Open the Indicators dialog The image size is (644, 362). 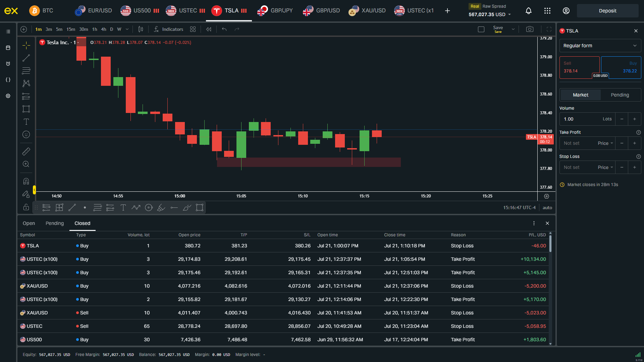point(169,29)
